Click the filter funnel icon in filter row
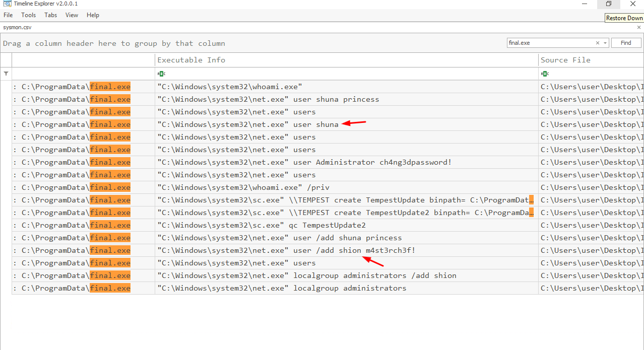 (6, 74)
